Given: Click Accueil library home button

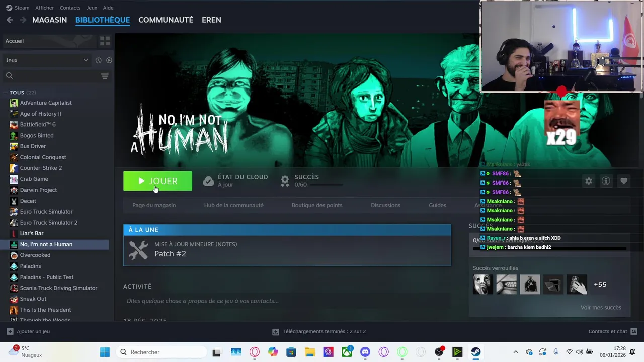Looking at the screenshot, I should pos(49,41).
